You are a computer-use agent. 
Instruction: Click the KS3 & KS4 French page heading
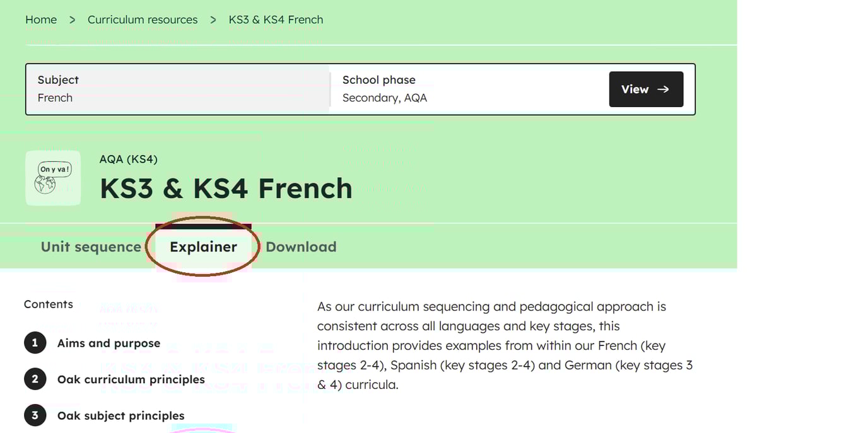point(226,188)
